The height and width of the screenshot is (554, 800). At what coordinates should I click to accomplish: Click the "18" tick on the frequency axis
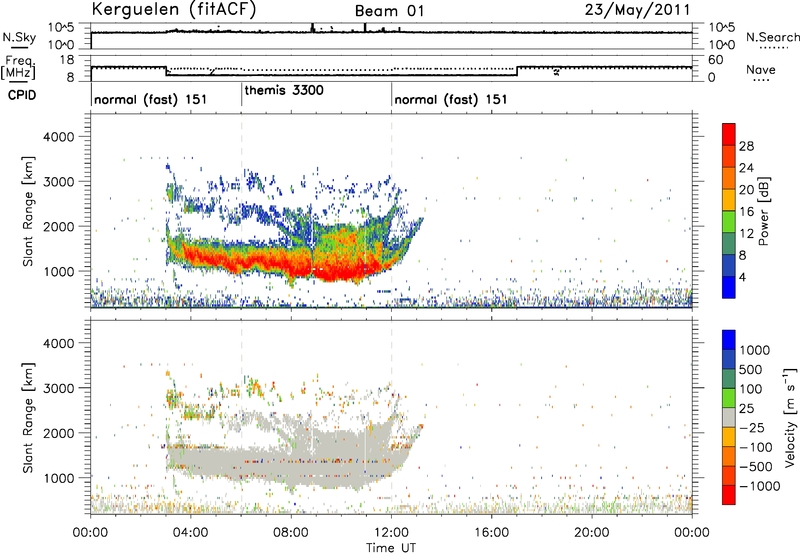pos(66,60)
